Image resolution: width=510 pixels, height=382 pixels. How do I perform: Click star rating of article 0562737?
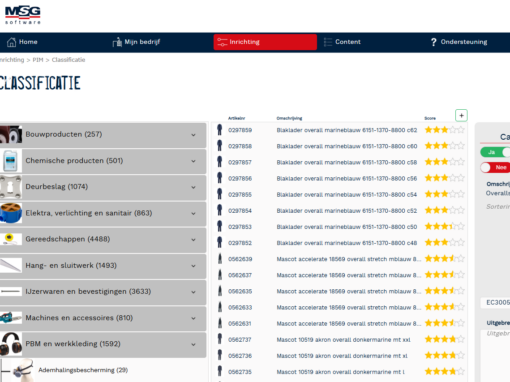pyautogui.click(x=445, y=339)
